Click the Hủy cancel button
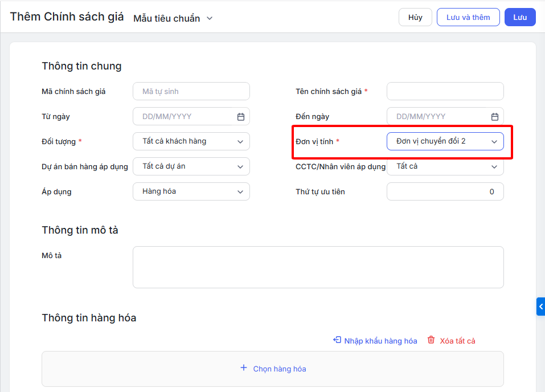This screenshot has width=545, height=392. [x=415, y=17]
